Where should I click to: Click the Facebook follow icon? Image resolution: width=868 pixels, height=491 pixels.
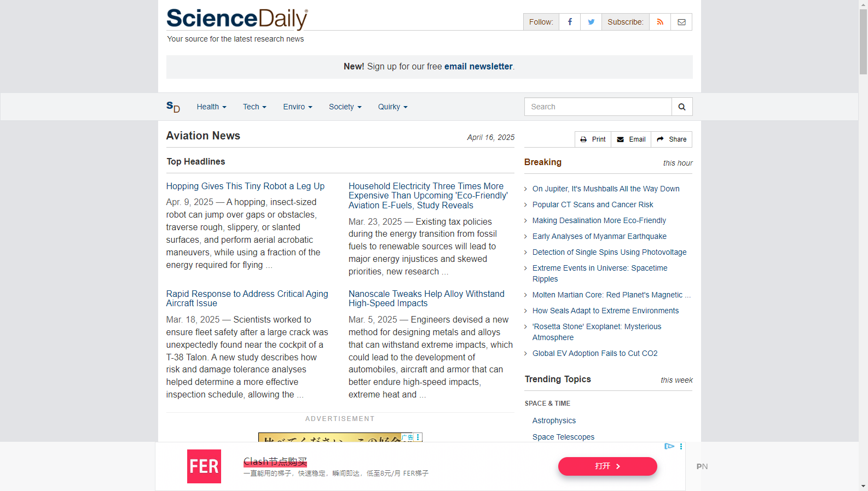(x=570, y=22)
